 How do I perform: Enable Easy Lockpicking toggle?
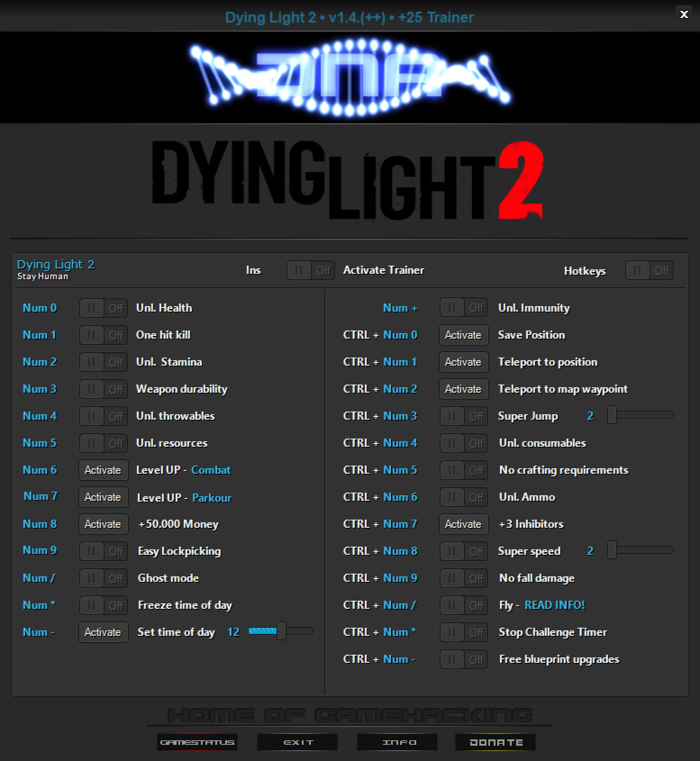104,551
